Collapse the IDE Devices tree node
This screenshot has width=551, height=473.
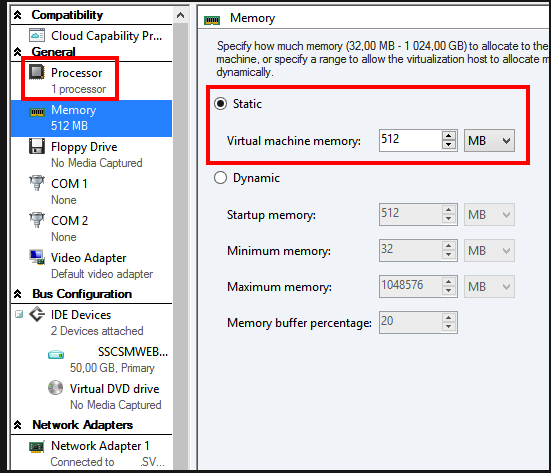click(19, 314)
